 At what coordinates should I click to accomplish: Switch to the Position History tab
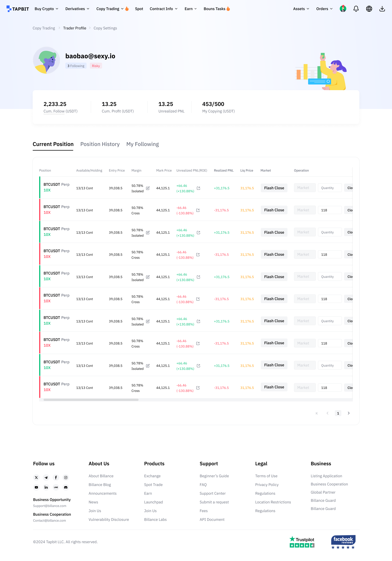click(100, 144)
